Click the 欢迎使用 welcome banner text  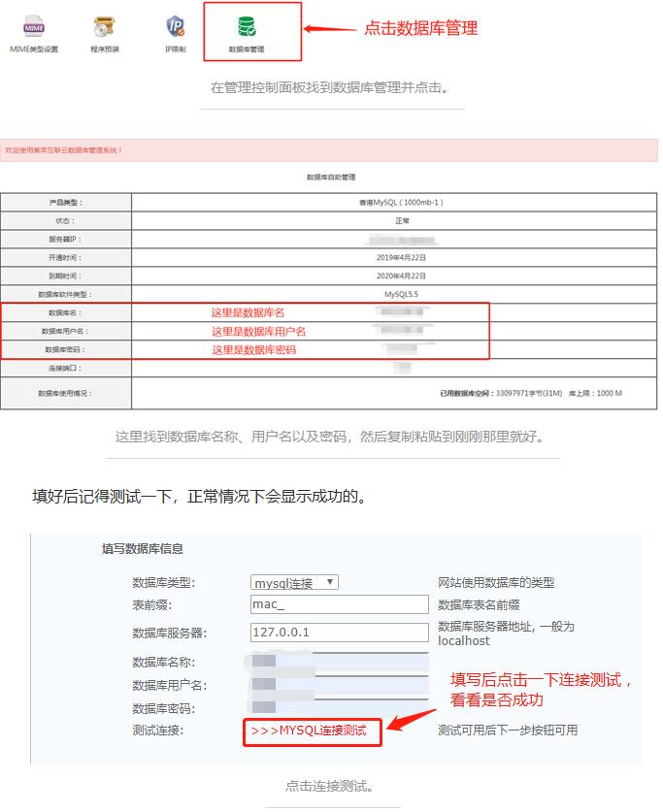(63, 150)
